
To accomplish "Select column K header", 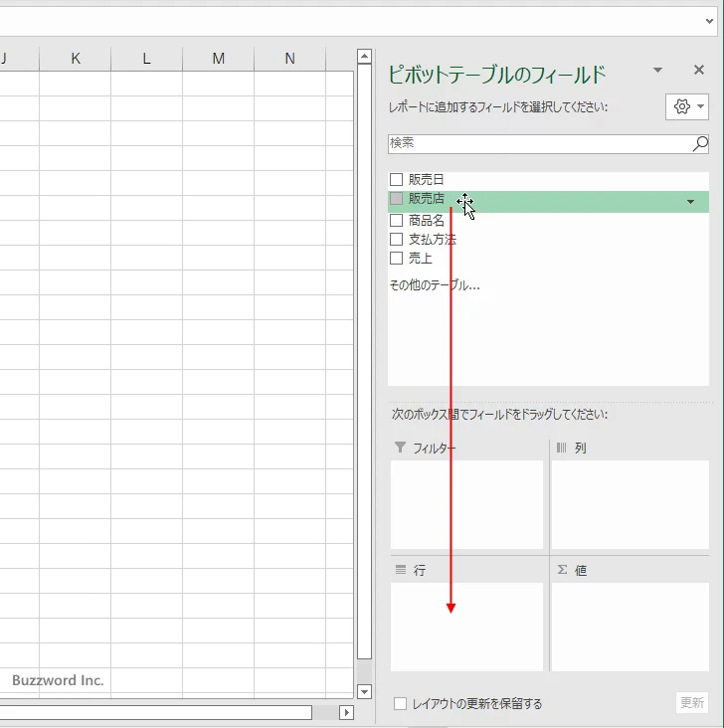I will (x=76, y=59).
